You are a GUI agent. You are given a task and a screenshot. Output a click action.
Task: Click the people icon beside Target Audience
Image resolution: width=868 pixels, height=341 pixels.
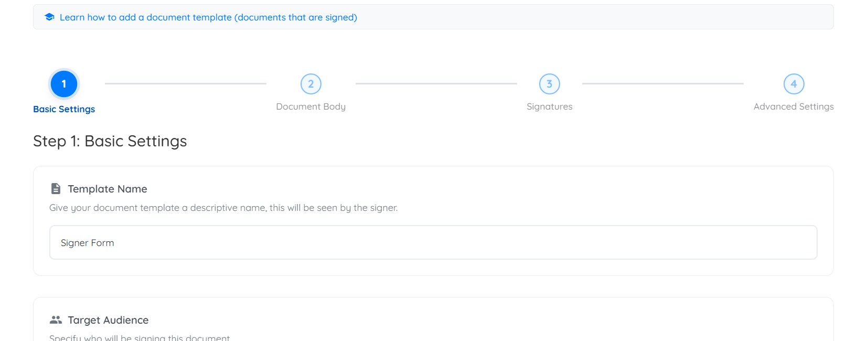pyautogui.click(x=56, y=320)
